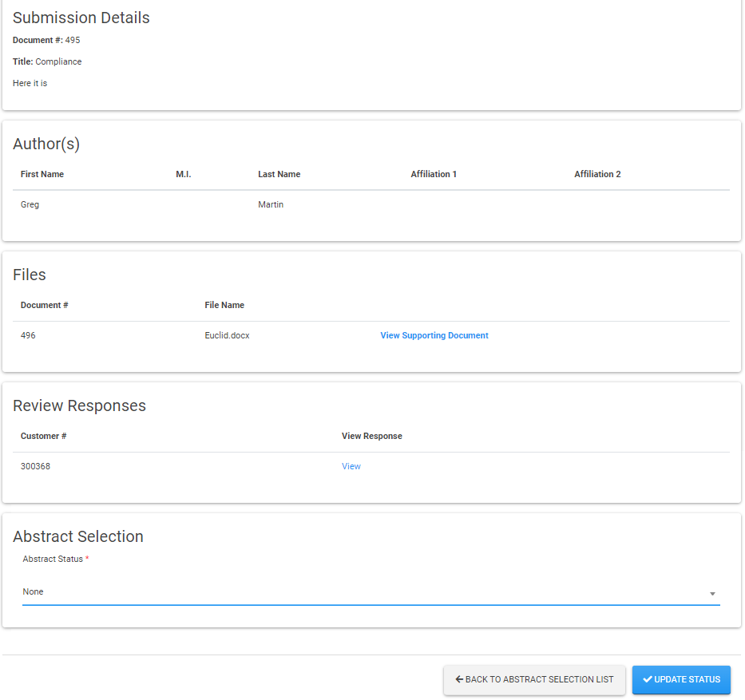Click document number 496 in Files

pyautogui.click(x=28, y=335)
